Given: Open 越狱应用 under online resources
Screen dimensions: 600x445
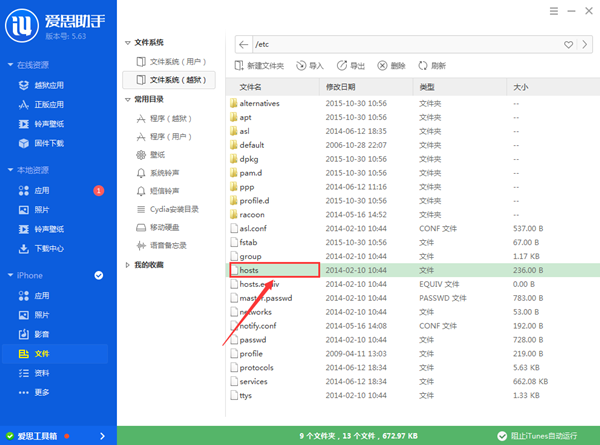Looking at the screenshot, I should (41, 85).
